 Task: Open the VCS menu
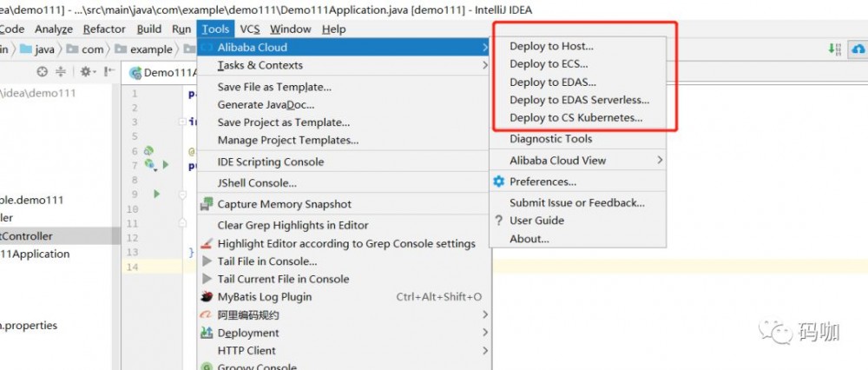point(250,29)
